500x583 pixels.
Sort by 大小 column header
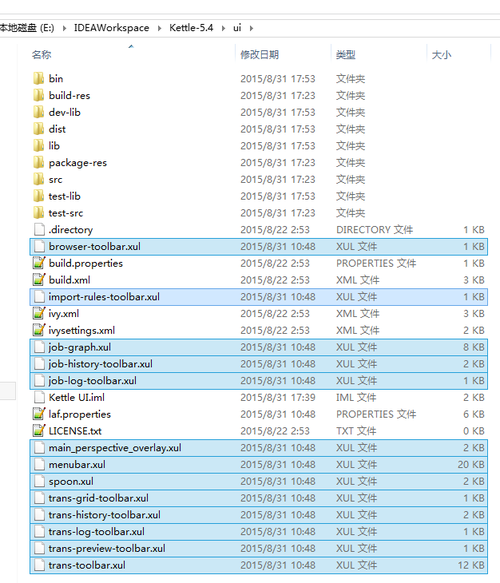[442, 55]
